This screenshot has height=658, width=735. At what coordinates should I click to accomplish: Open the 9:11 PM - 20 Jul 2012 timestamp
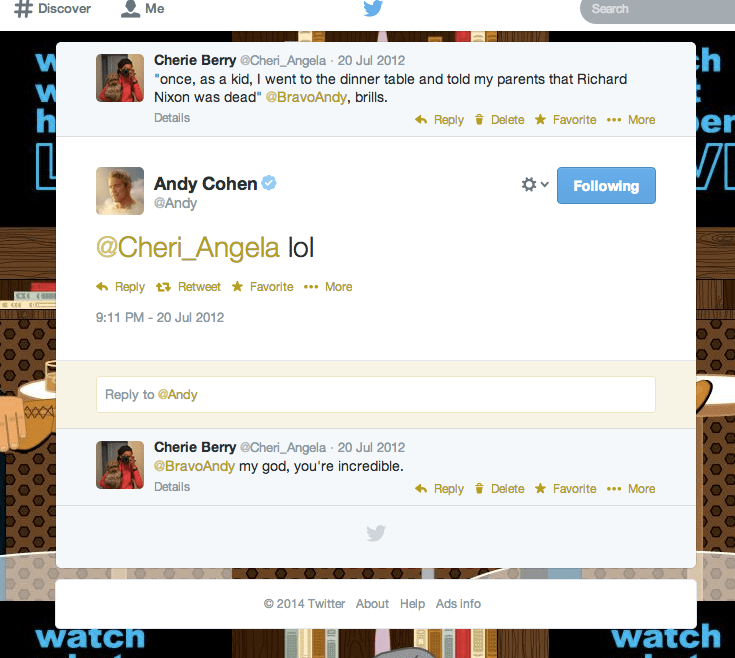point(160,317)
